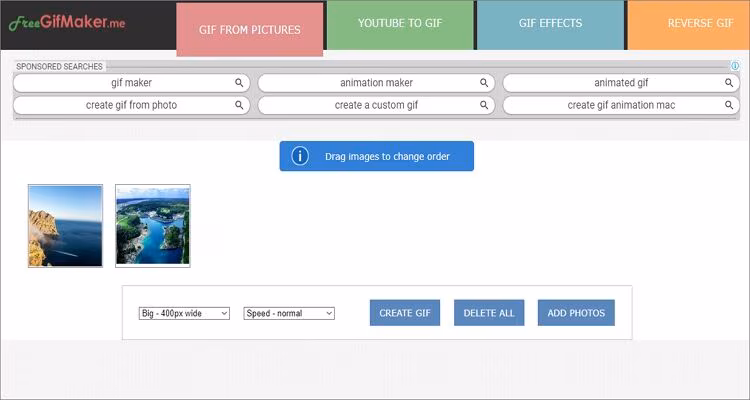Viewport: 750px width, 400px height.
Task: Open 'create gif animation mac' sponsored search
Action: click(x=621, y=105)
